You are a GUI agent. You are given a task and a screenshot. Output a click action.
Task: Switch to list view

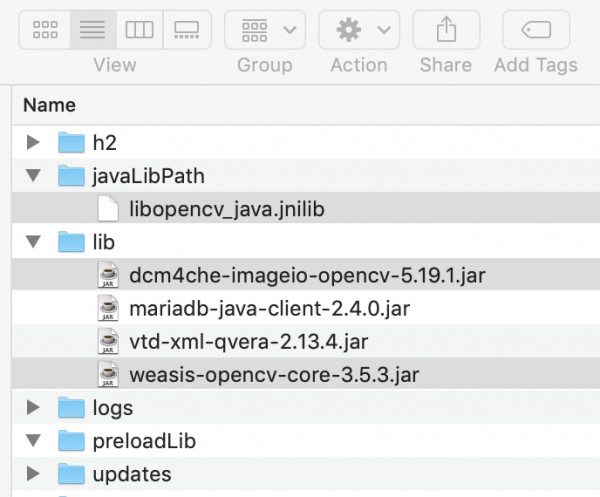tap(93, 30)
